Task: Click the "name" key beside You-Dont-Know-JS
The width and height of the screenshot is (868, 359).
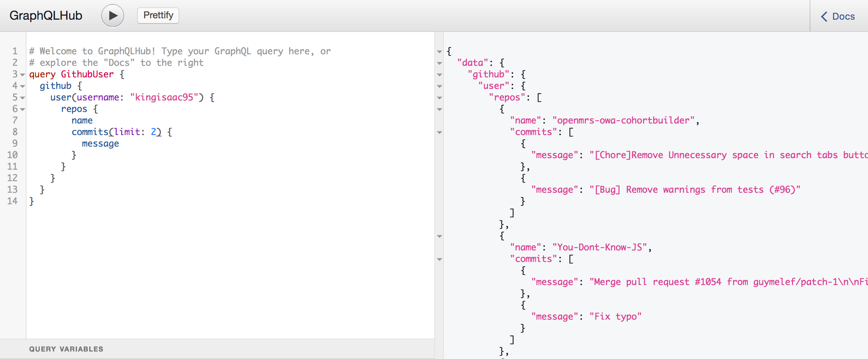Action: tap(526, 247)
